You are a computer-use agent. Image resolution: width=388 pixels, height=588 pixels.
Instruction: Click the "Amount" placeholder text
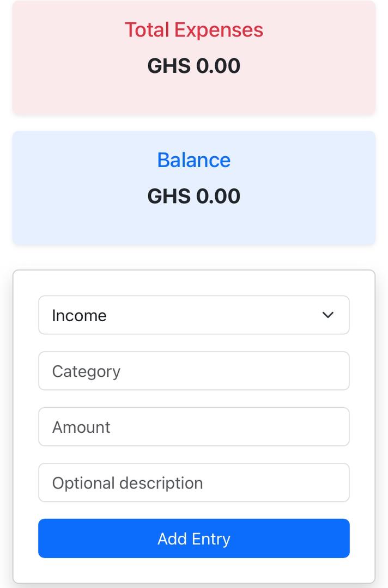click(x=81, y=427)
